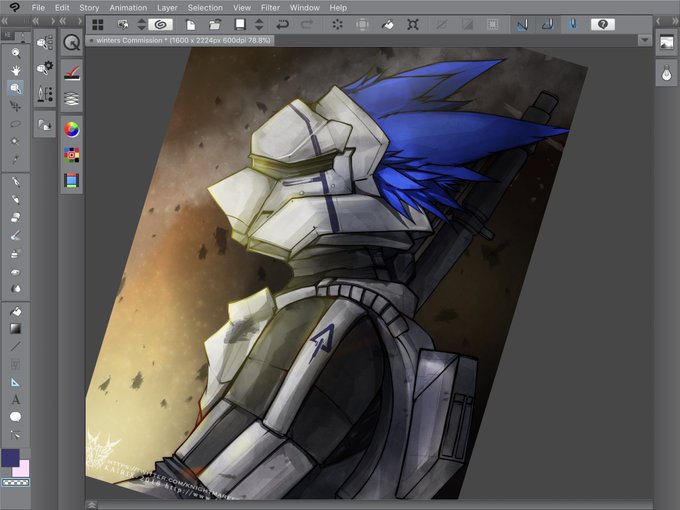The height and width of the screenshot is (510, 680).
Task: Click the Clear dotted-circle icon in command bar
Action: tap(337, 25)
